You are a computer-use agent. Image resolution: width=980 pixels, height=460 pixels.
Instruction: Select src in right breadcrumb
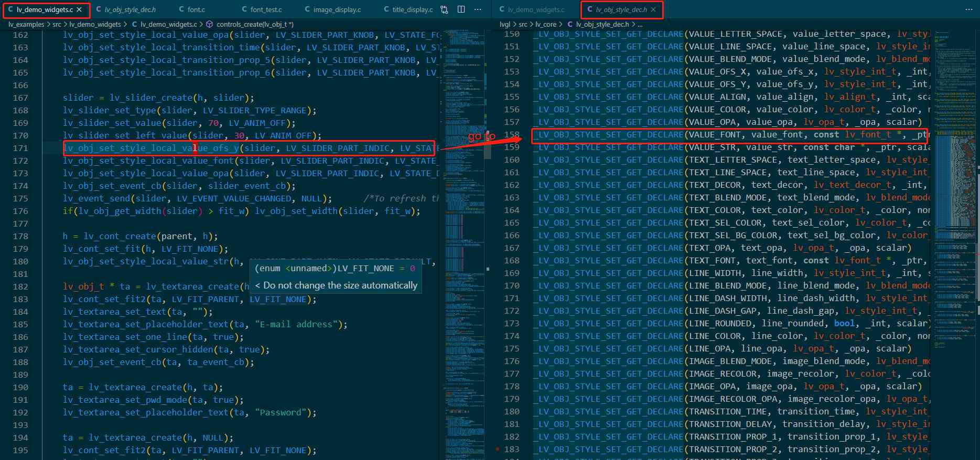pos(523,24)
